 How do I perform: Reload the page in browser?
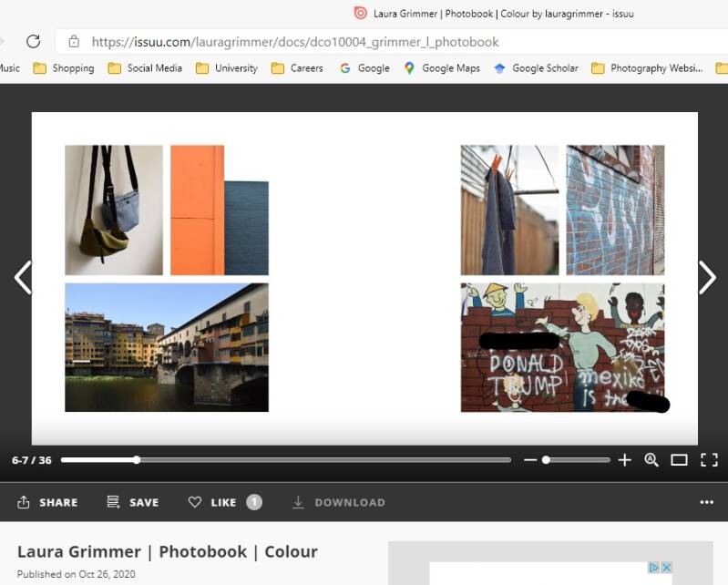[34, 41]
